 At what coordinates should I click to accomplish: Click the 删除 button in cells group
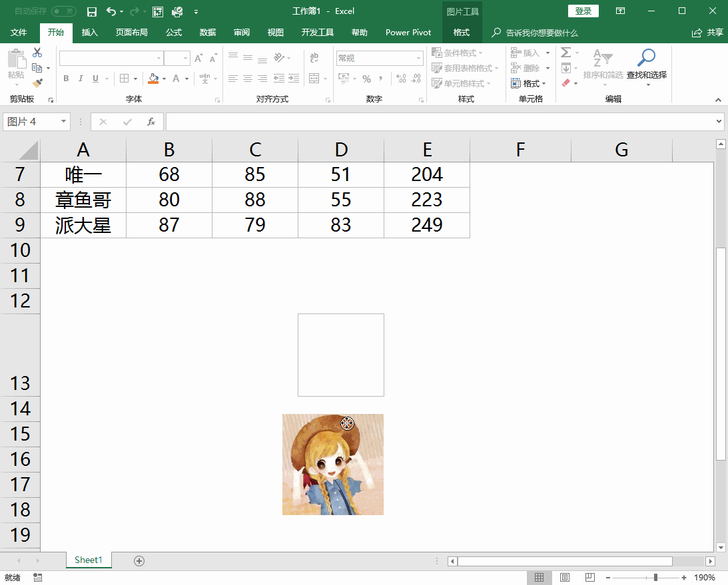point(525,68)
